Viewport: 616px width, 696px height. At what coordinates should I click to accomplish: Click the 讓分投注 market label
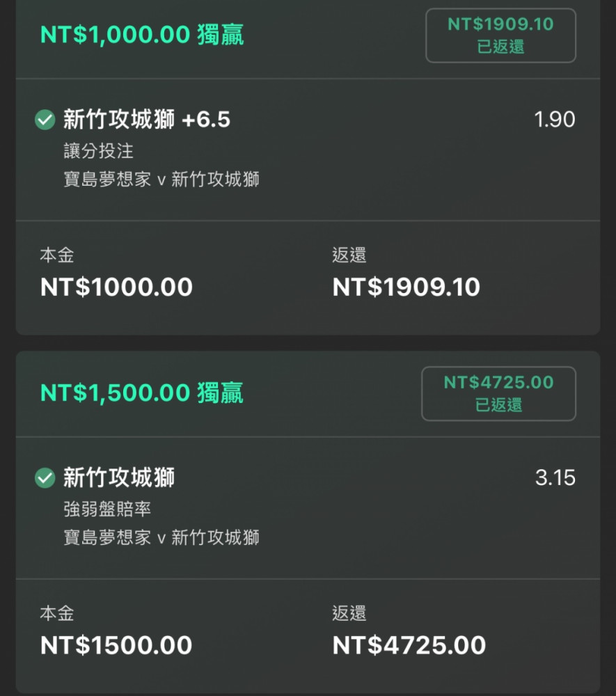coord(99,151)
